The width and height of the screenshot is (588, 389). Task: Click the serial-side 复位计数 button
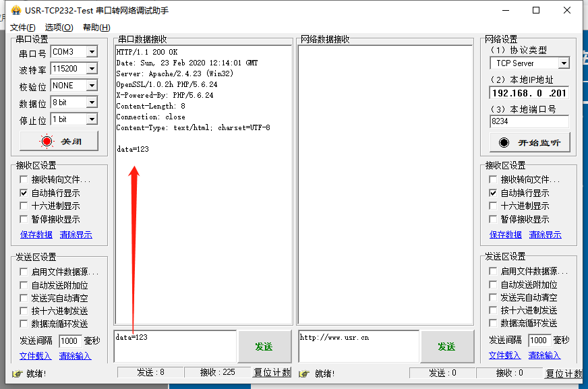272,373
